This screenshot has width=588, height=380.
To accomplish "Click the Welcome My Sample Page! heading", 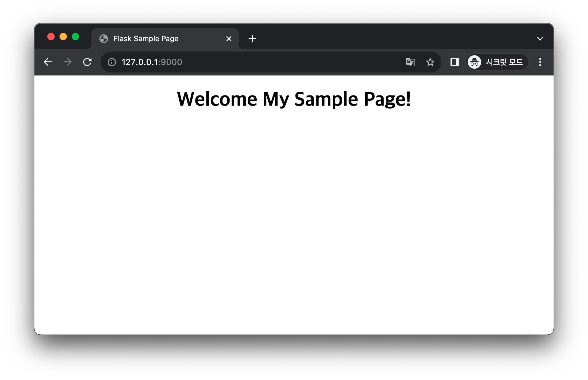I will [294, 99].
